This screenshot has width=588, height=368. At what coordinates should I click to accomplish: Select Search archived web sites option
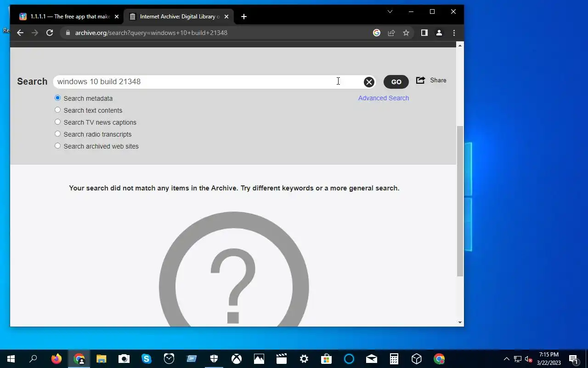57,146
